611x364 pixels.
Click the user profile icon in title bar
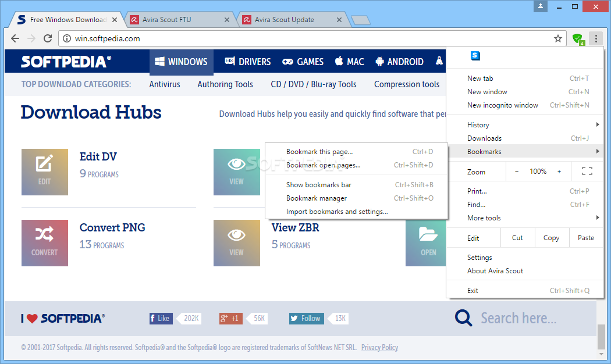pyautogui.click(x=541, y=6)
